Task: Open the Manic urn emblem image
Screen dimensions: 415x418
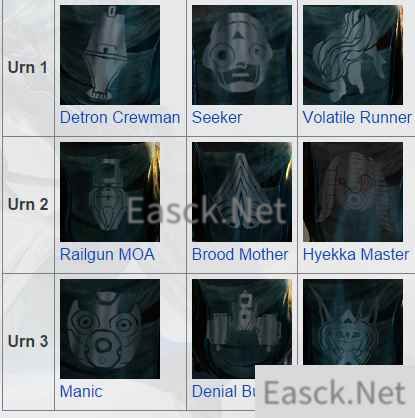Action: 110,329
